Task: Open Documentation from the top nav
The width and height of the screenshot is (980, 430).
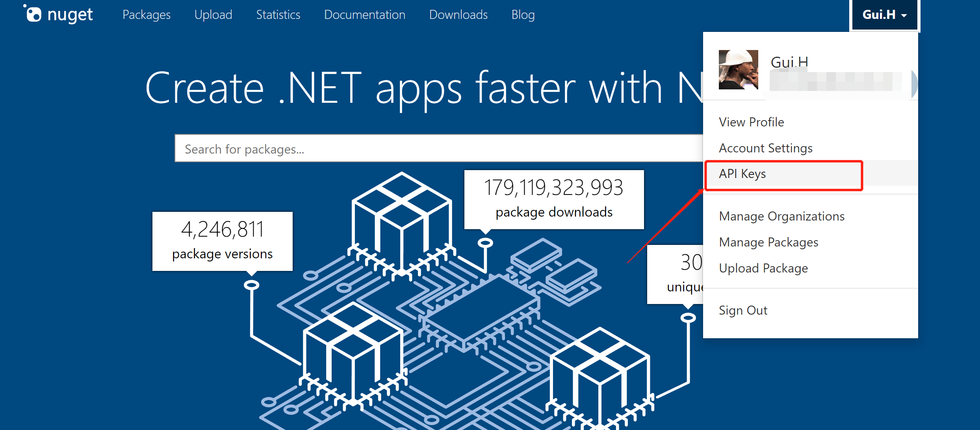Action: [365, 15]
